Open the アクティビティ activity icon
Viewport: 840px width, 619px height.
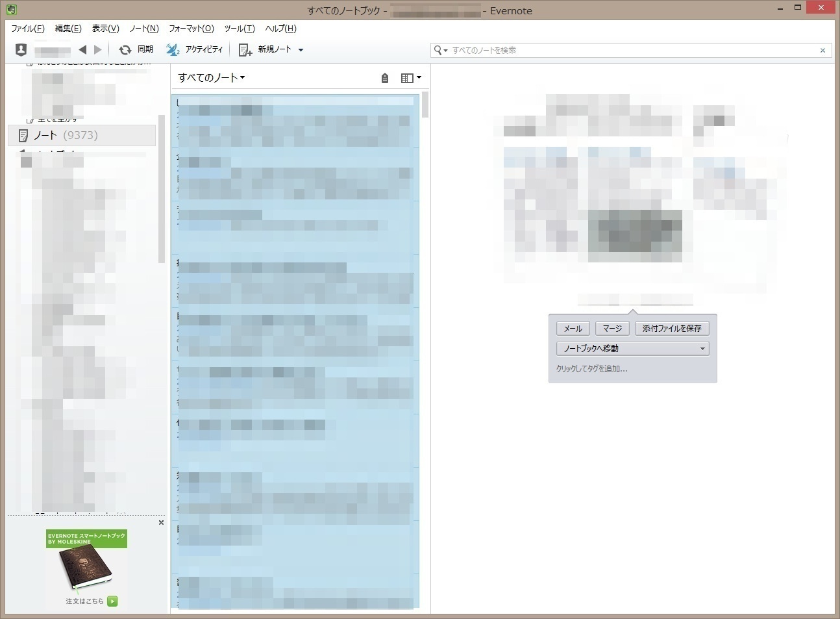[173, 49]
